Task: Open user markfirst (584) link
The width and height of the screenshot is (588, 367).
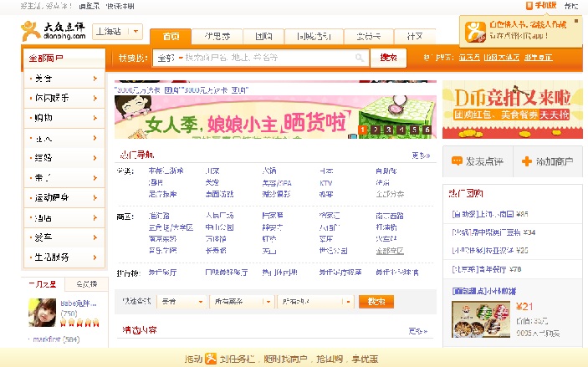Action: (56, 339)
